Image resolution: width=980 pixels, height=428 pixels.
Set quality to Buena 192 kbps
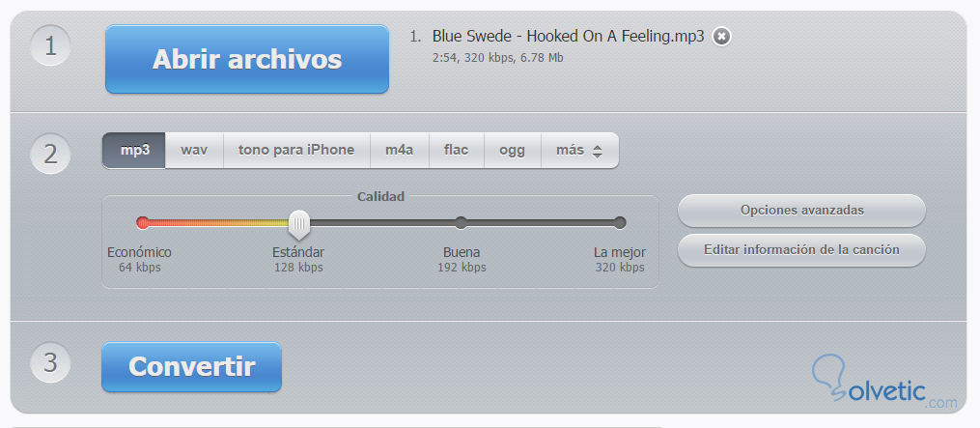point(462,222)
